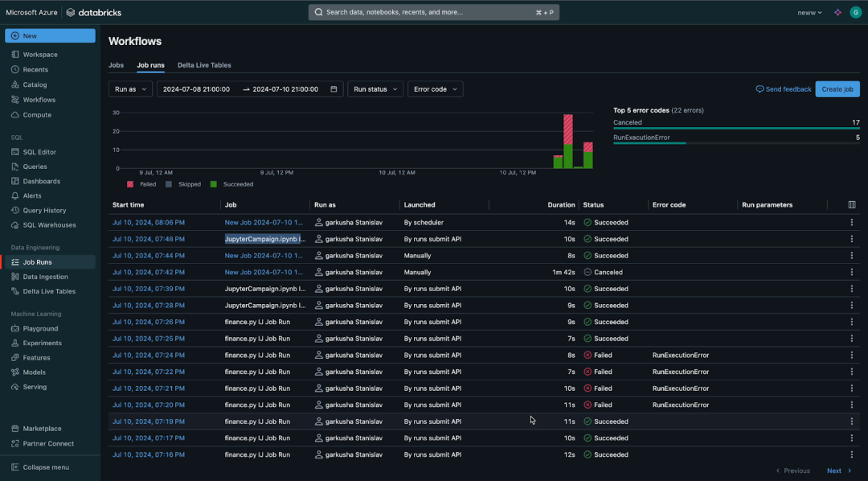
Task: Open the column settings icon in table header
Action: coord(852,205)
